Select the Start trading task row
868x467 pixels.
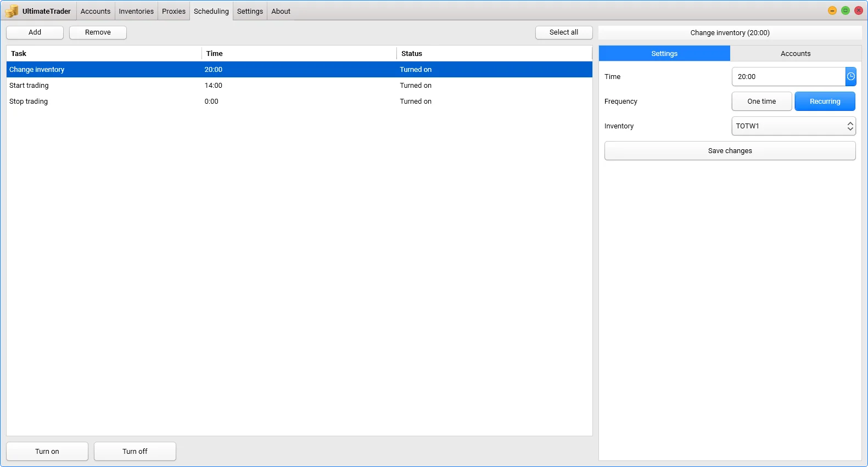click(299, 86)
